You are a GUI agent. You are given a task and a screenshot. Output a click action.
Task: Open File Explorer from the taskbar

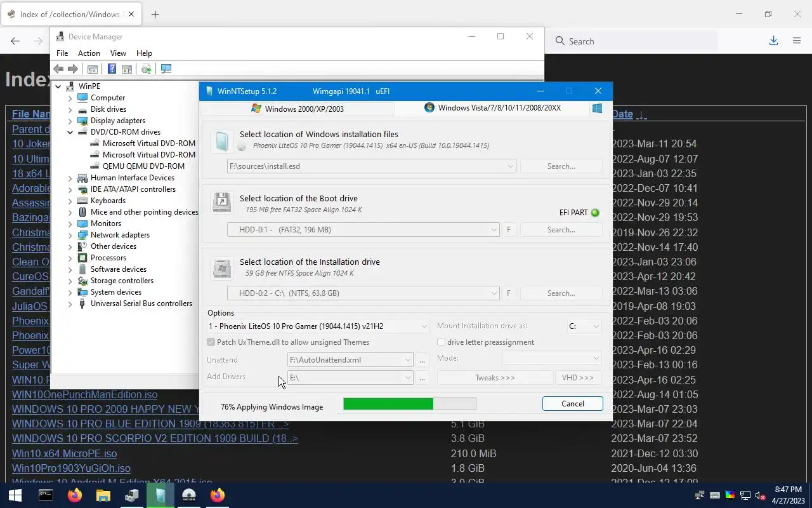pyautogui.click(x=103, y=495)
